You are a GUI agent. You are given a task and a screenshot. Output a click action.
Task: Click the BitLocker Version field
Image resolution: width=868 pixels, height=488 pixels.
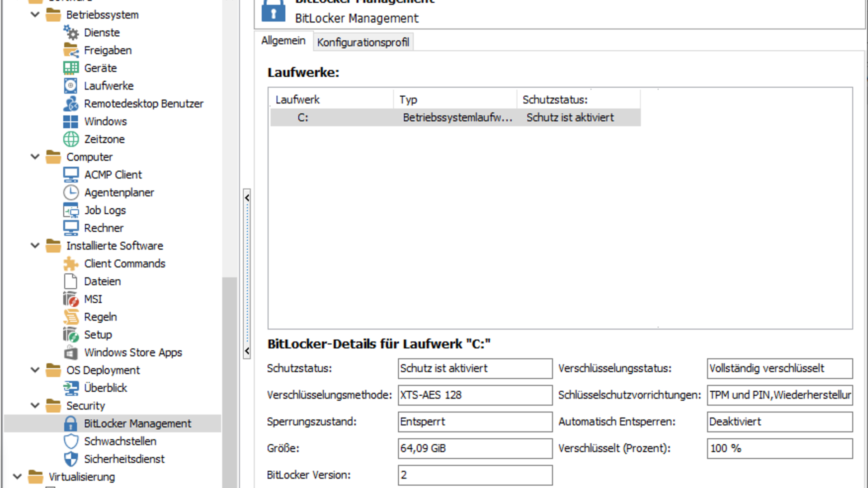(475, 475)
